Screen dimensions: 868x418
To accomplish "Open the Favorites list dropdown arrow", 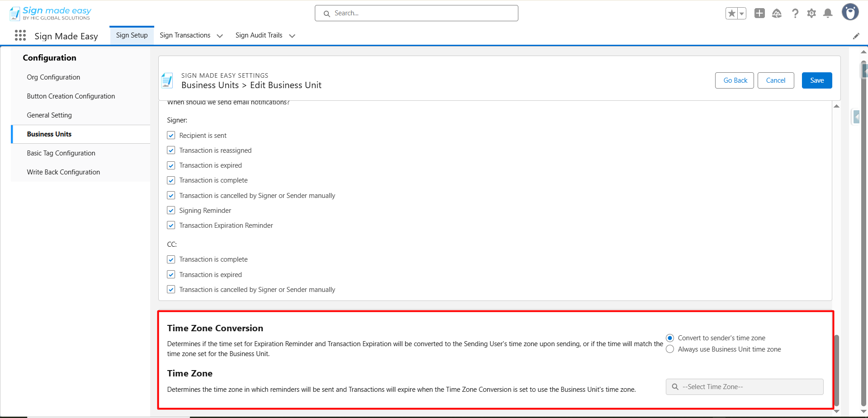I will 742,14.
